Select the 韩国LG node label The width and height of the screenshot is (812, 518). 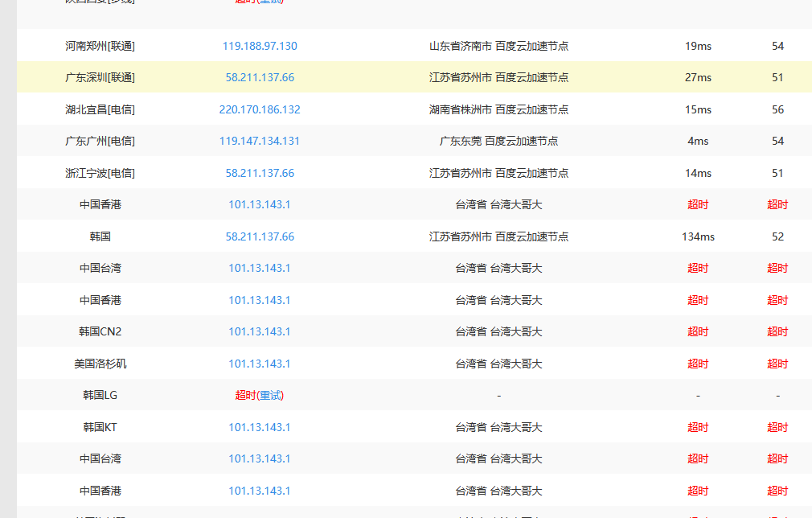(x=100, y=395)
